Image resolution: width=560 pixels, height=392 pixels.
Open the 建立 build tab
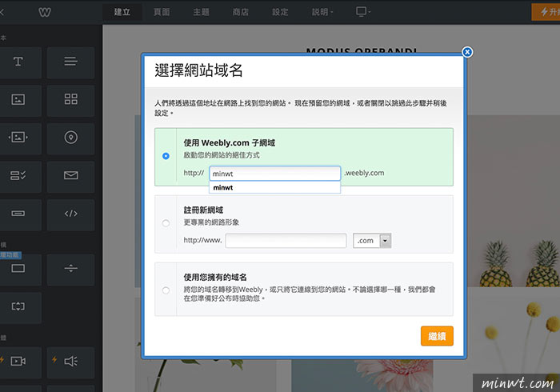pos(122,12)
